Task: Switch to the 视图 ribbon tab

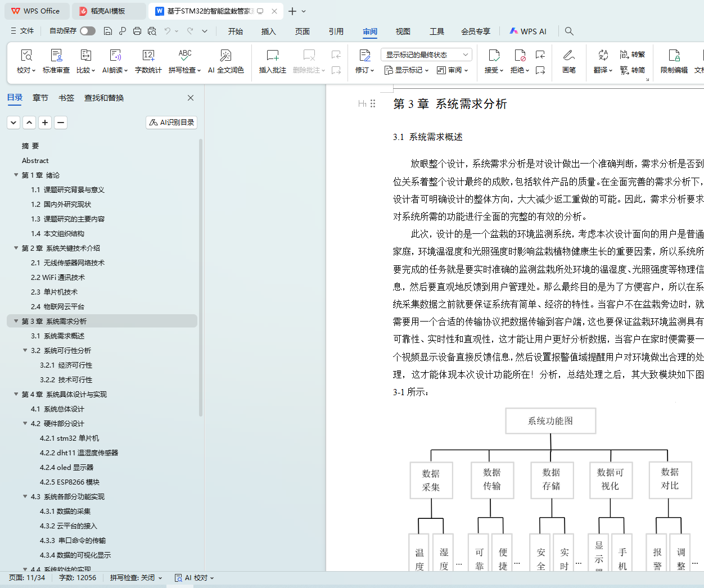Action: 403,31
